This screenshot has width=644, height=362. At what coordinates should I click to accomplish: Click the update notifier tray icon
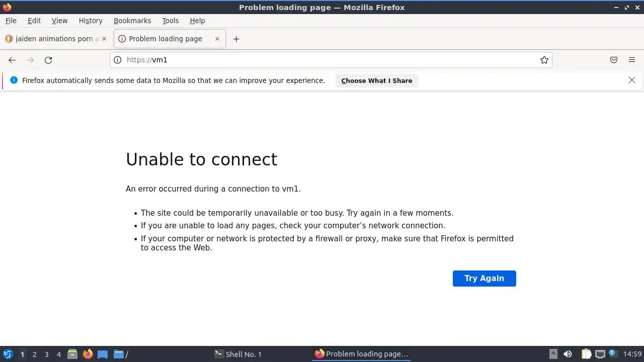pos(613,353)
